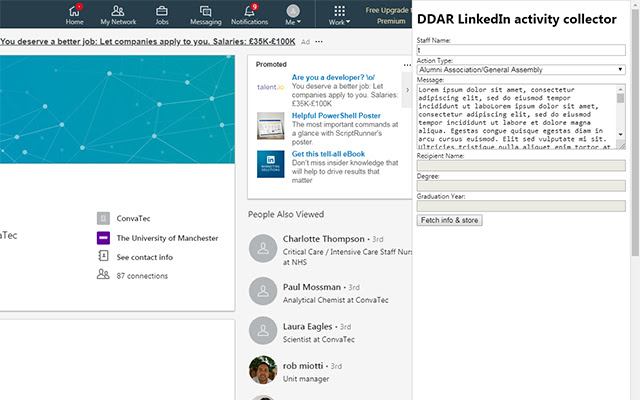Click the Message textarea resize handle
The width and height of the screenshot is (640, 400).
pyautogui.click(x=621, y=145)
